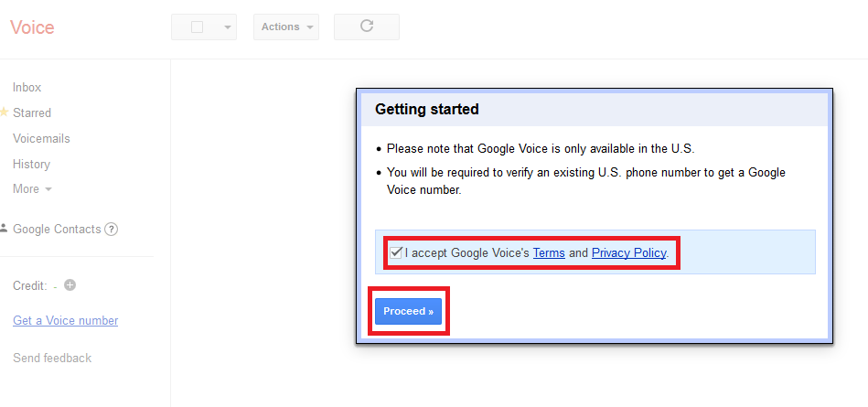Open the Inbox folder
The height and width of the screenshot is (407, 868).
pos(27,88)
